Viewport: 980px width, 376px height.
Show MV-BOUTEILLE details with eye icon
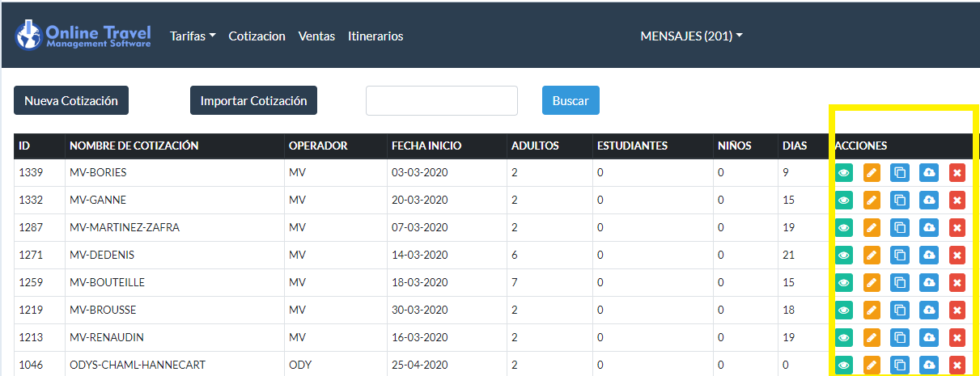[x=844, y=282]
